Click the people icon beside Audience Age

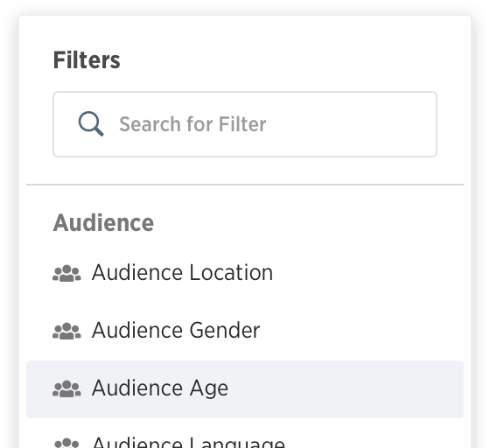pyautogui.click(x=66, y=389)
